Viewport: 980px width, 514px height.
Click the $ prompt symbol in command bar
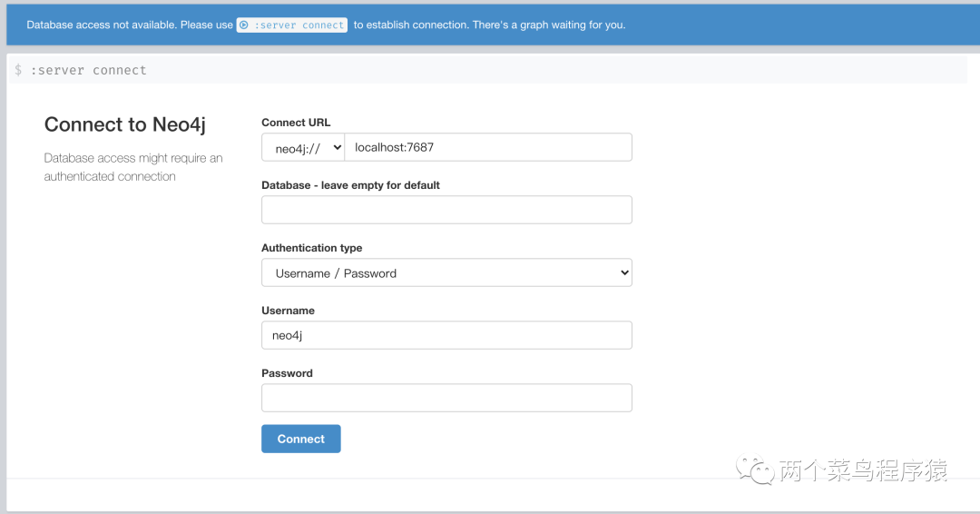18,70
